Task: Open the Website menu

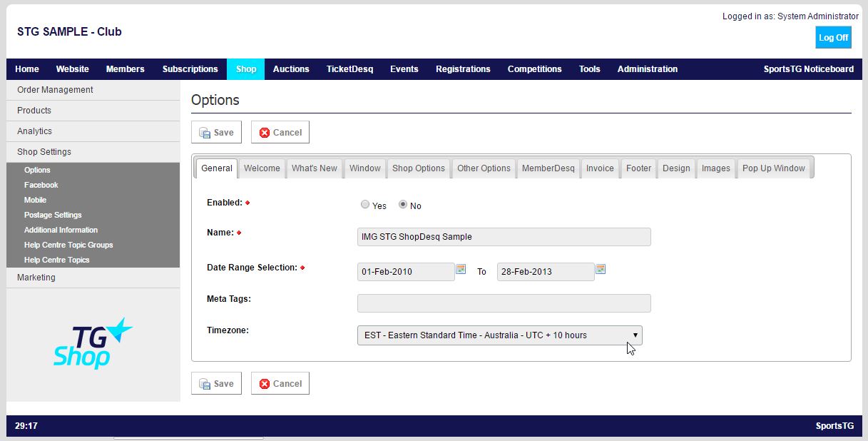Action: [73, 69]
